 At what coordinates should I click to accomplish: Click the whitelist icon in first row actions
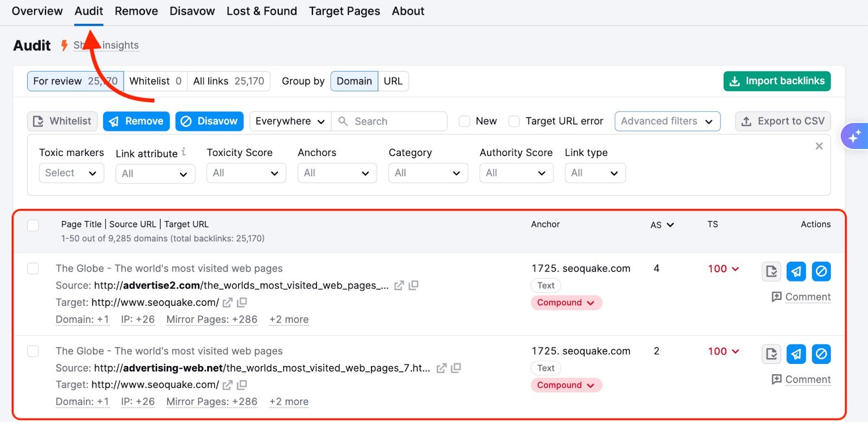coord(771,271)
